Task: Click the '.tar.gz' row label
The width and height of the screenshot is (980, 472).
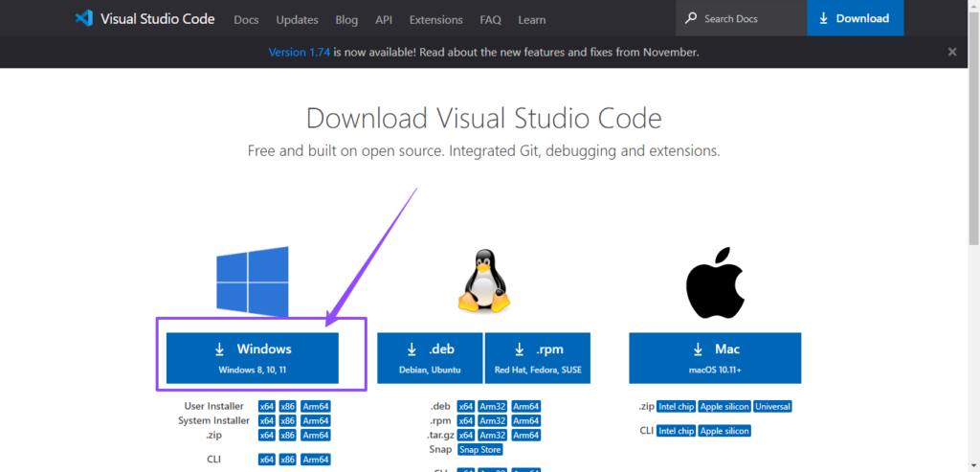Action: 440,435
